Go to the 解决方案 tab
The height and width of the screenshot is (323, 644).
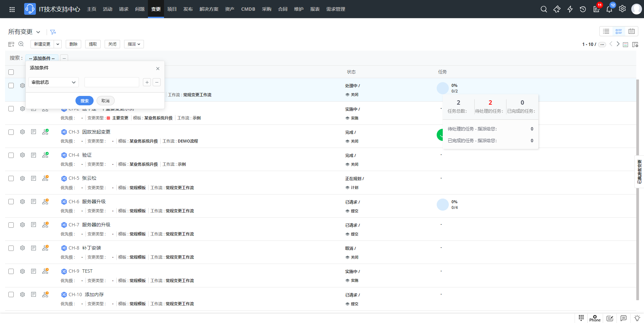point(209,9)
